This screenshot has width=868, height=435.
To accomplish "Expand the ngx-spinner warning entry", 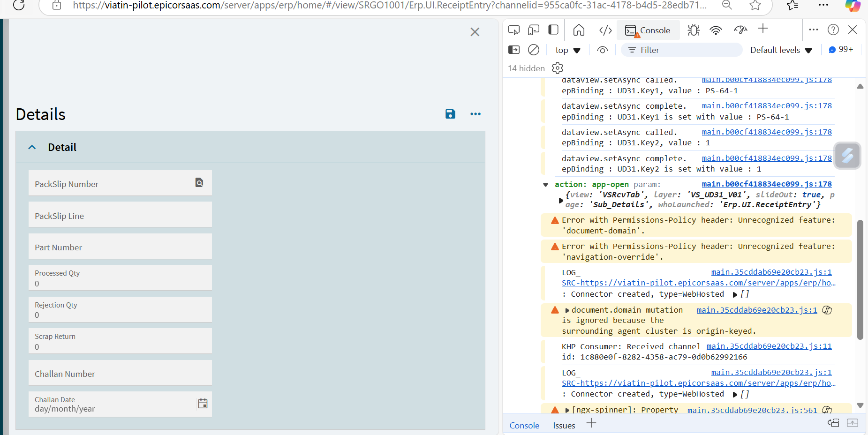I will click(x=567, y=410).
